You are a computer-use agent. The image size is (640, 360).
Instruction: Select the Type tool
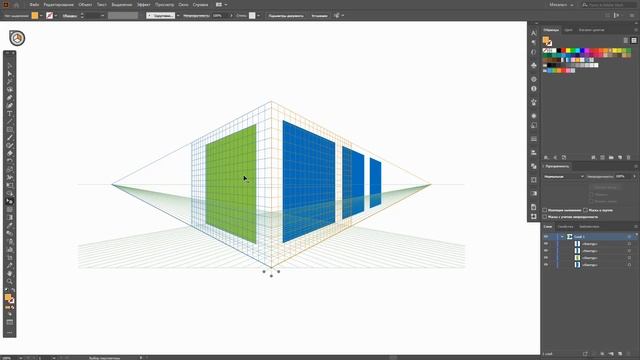(9, 114)
